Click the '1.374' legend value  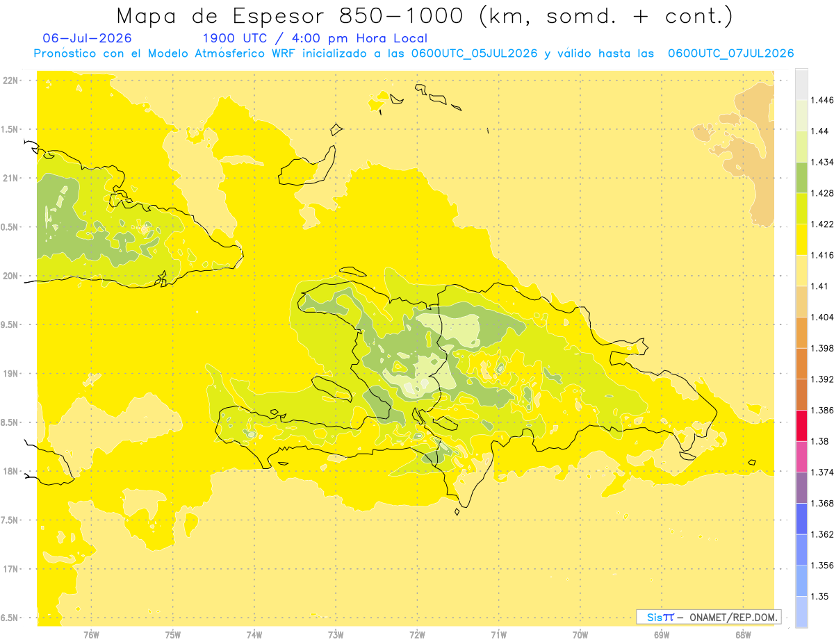coord(821,472)
